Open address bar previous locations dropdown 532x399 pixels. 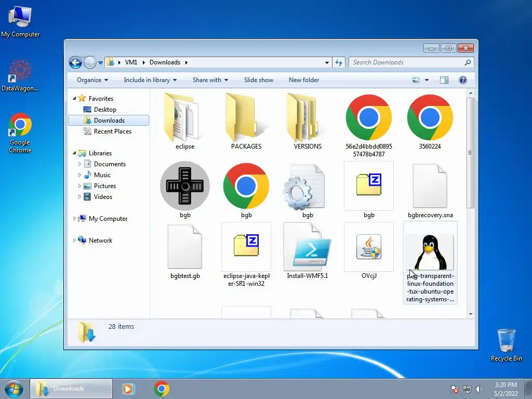[x=327, y=63]
